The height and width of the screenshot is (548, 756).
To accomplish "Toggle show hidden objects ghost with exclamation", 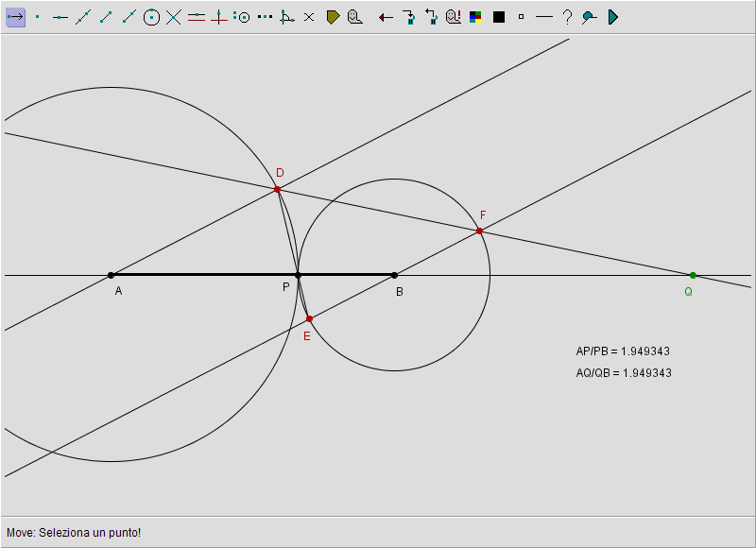I will click(454, 17).
